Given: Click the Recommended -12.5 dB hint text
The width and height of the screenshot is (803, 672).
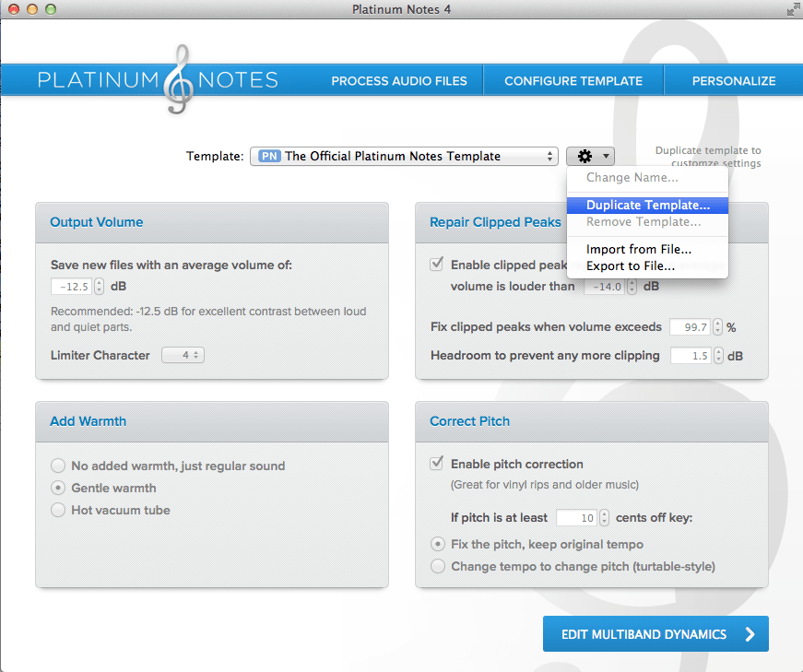Looking at the screenshot, I should [208, 319].
